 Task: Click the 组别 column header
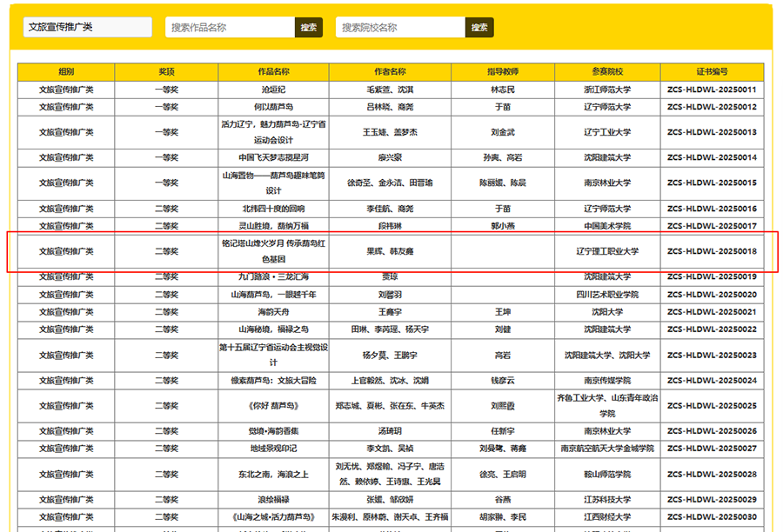(66, 72)
